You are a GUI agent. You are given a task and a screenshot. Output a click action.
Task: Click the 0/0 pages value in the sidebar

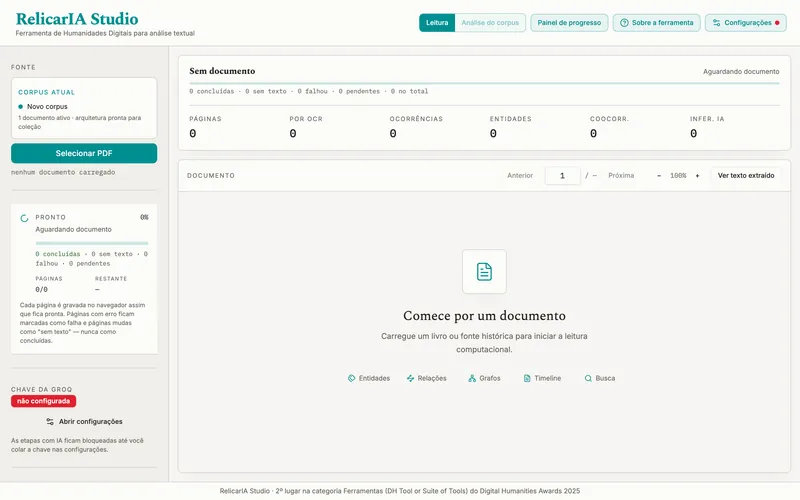coord(41,289)
